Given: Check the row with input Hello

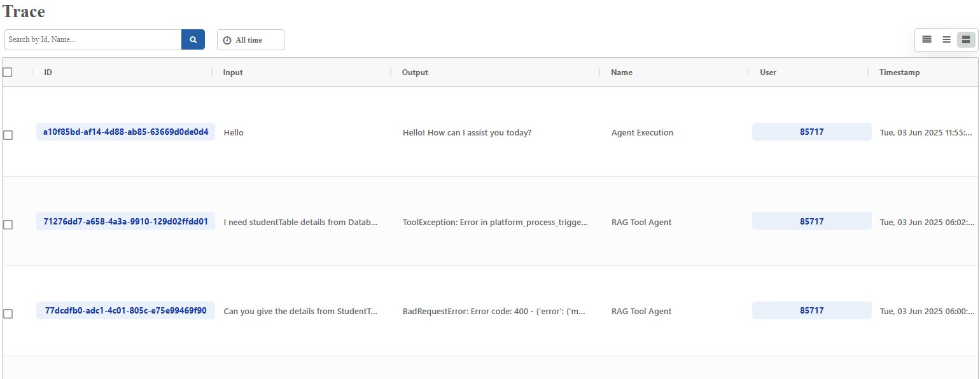Looking at the screenshot, I should [x=8, y=135].
